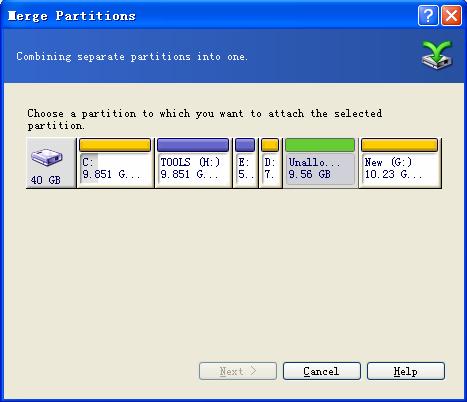
Task: Click the yellow bar above D: partition
Action: (x=270, y=145)
